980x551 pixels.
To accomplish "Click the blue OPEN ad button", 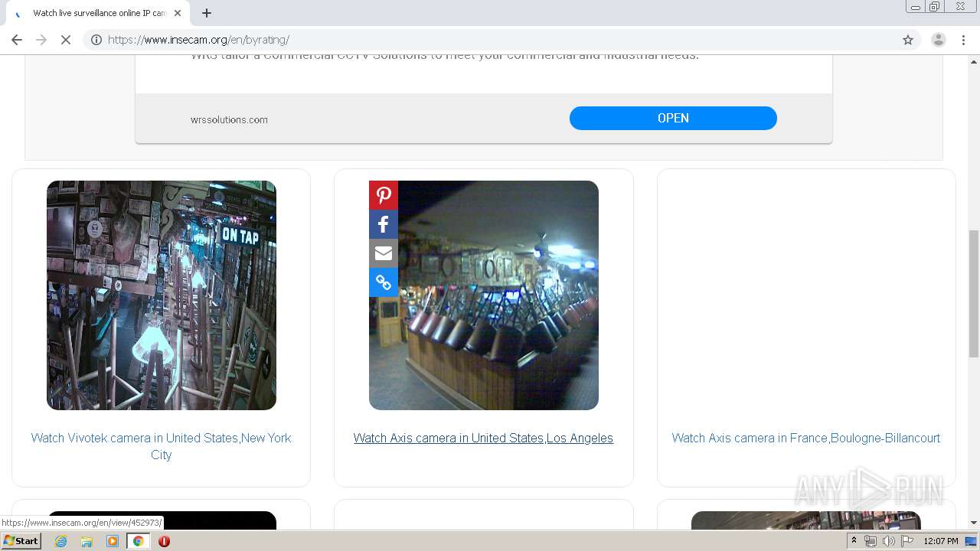I will (673, 118).
